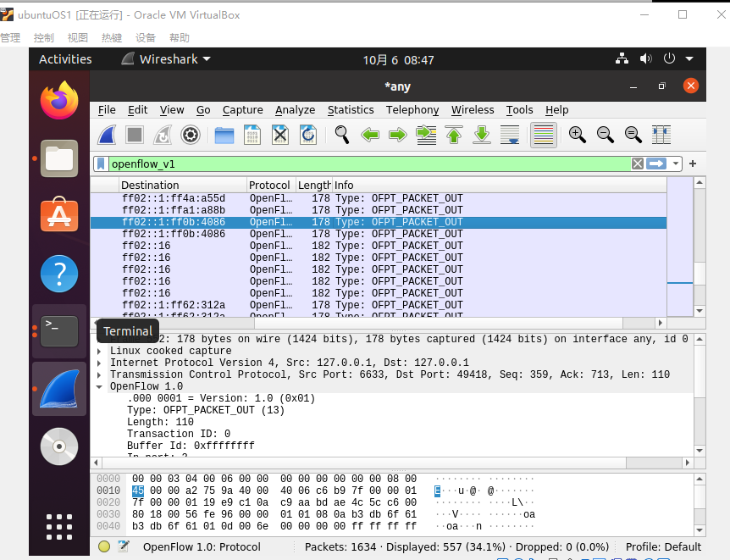Open the Telephony menu
This screenshot has height=560, width=730.
click(x=412, y=110)
